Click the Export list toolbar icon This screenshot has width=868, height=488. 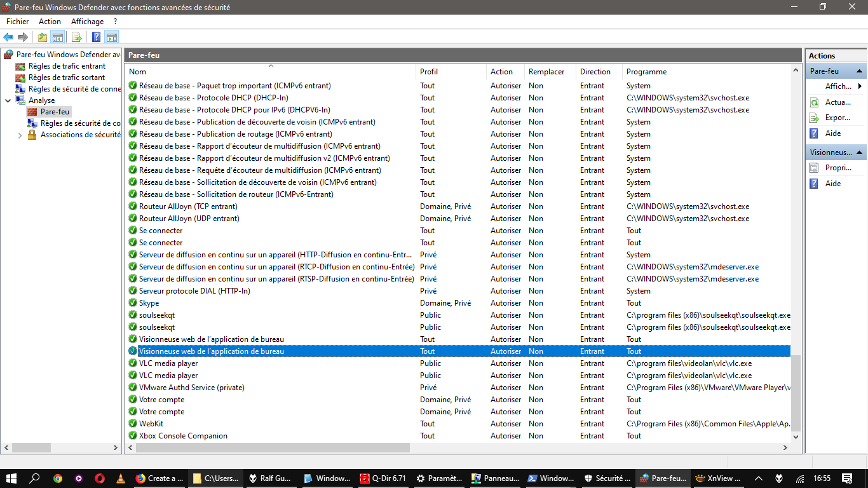click(76, 37)
